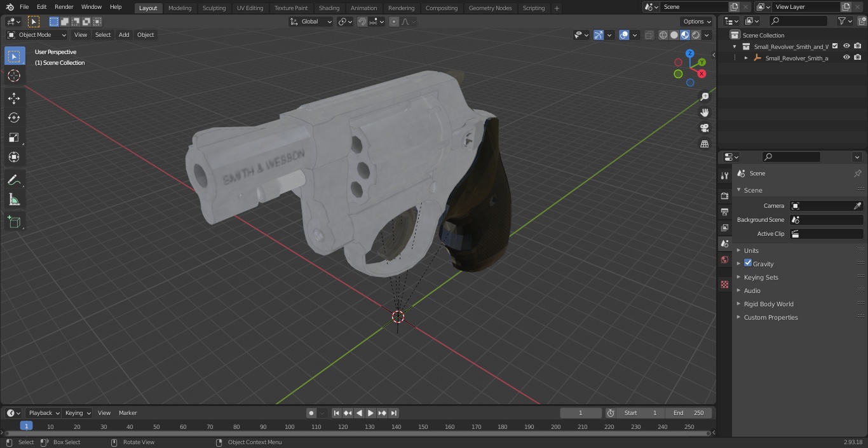This screenshot has height=448, width=868.
Task: Pin the Scene properties panel
Action: click(x=857, y=173)
